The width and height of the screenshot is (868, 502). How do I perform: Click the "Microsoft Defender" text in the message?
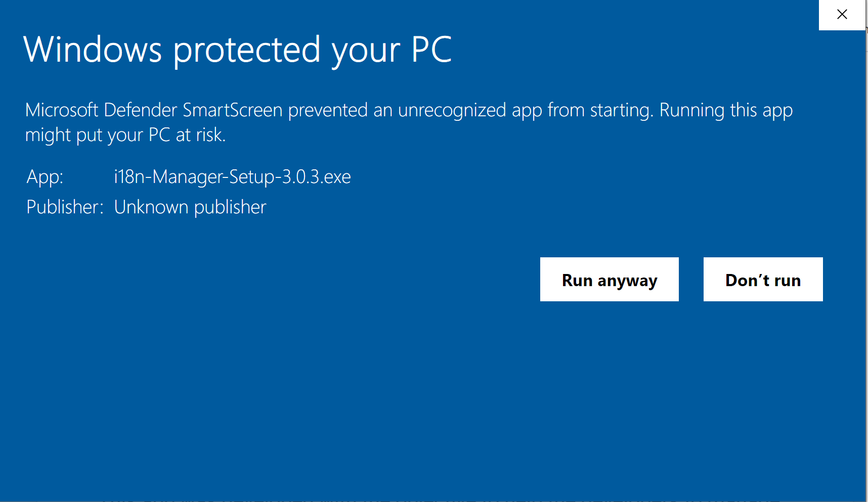click(x=101, y=110)
